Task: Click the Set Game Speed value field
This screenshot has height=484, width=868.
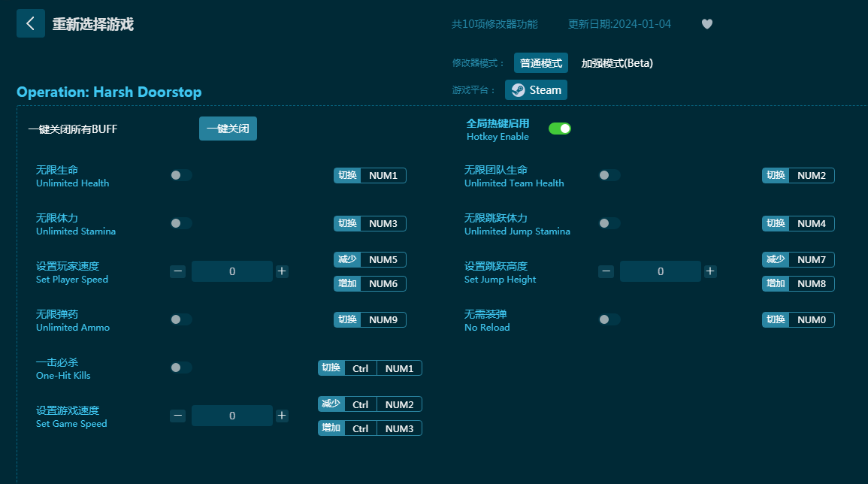Action: tap(231, 416)
